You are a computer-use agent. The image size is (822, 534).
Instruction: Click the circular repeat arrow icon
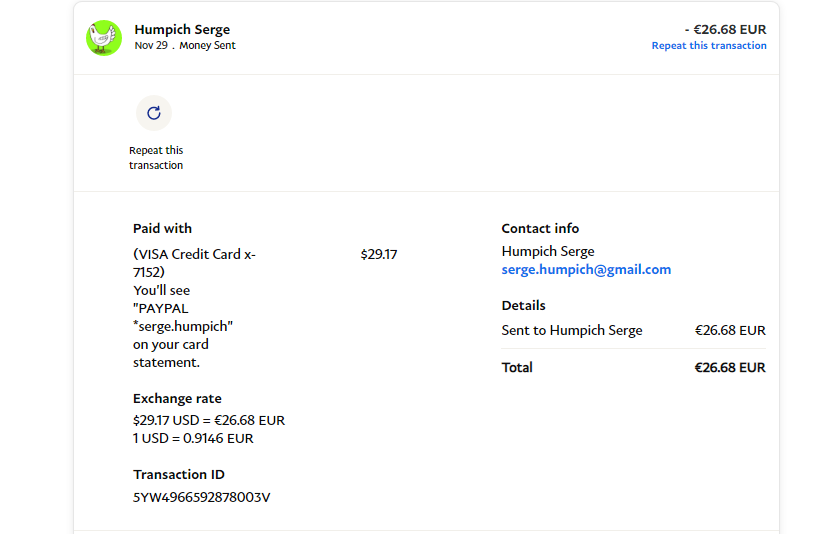154,113
